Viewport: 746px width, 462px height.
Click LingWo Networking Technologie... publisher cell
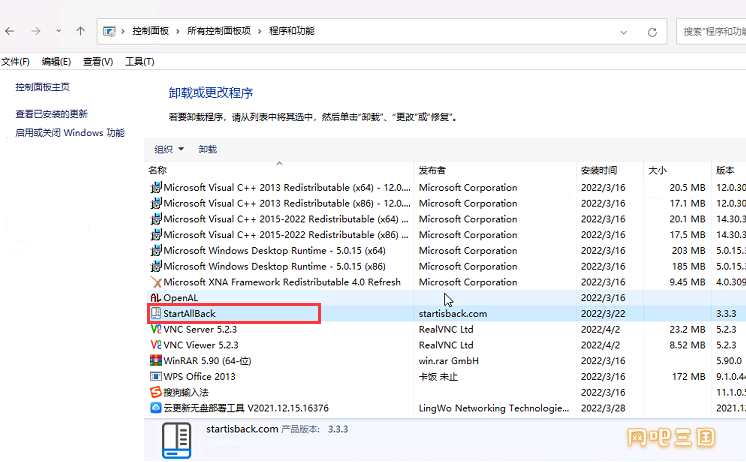494,408
